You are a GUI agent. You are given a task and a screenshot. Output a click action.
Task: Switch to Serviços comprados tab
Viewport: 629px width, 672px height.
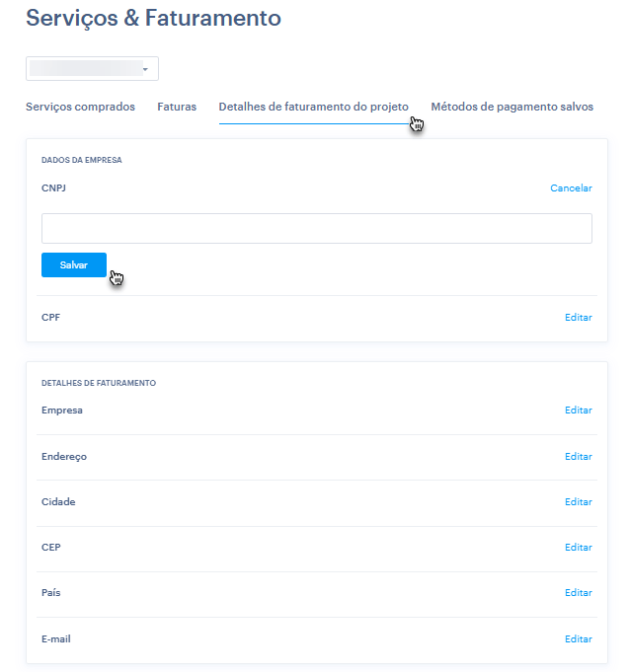click(80, 107)
